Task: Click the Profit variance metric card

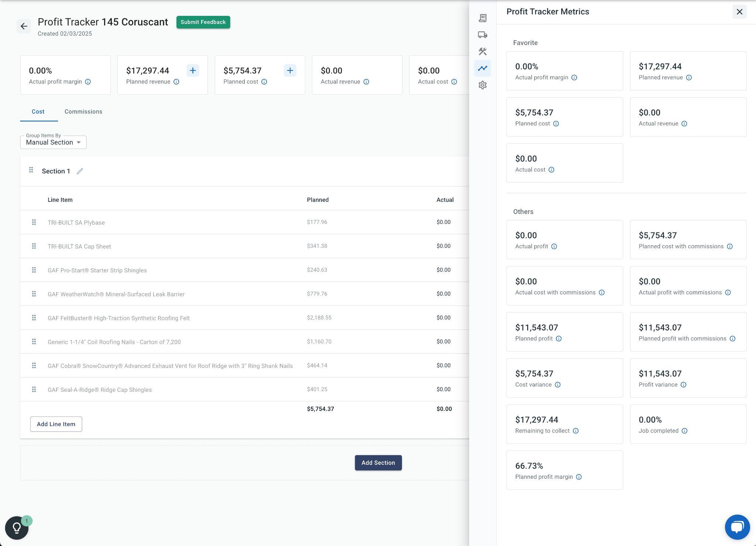Action: point(688,378)
